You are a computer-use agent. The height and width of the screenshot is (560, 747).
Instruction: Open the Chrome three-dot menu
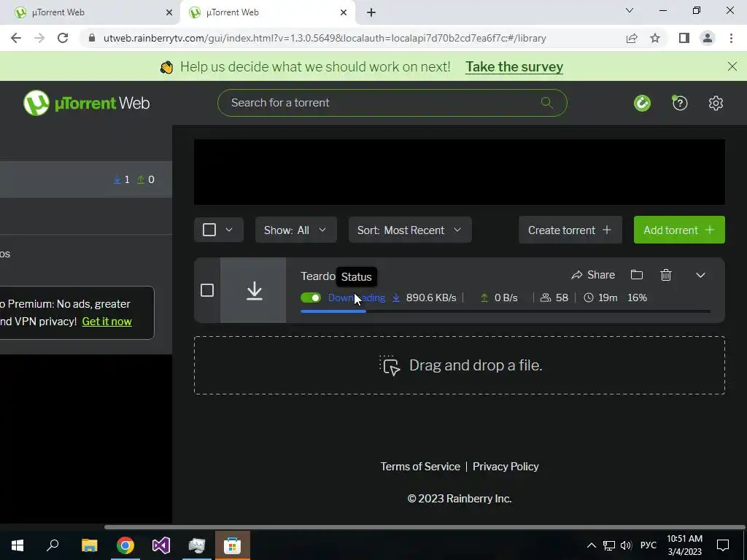point(731,38)
